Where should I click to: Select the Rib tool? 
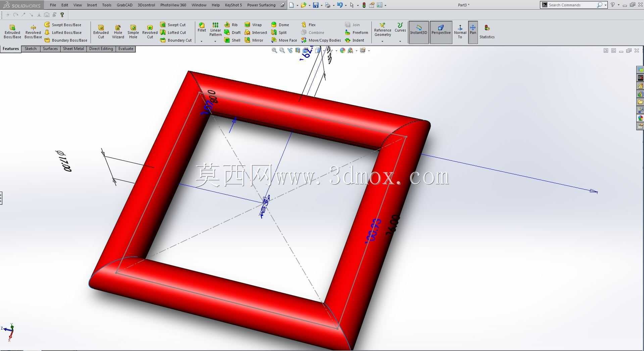(231, 25)
